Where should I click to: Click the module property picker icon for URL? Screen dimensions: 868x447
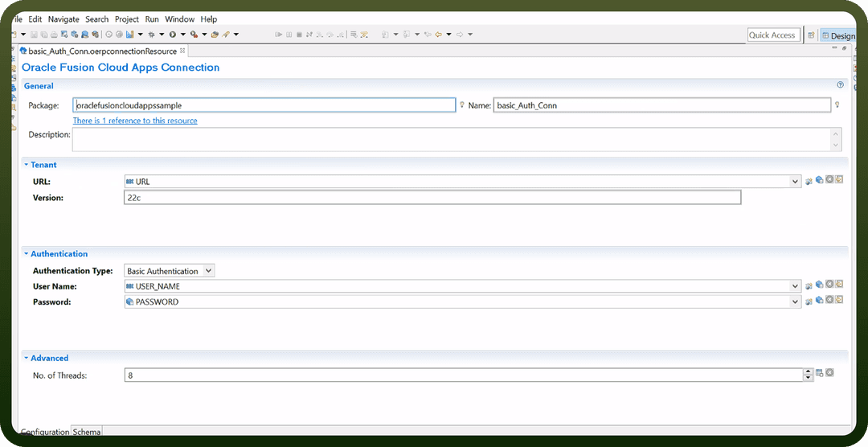[809, 181]
